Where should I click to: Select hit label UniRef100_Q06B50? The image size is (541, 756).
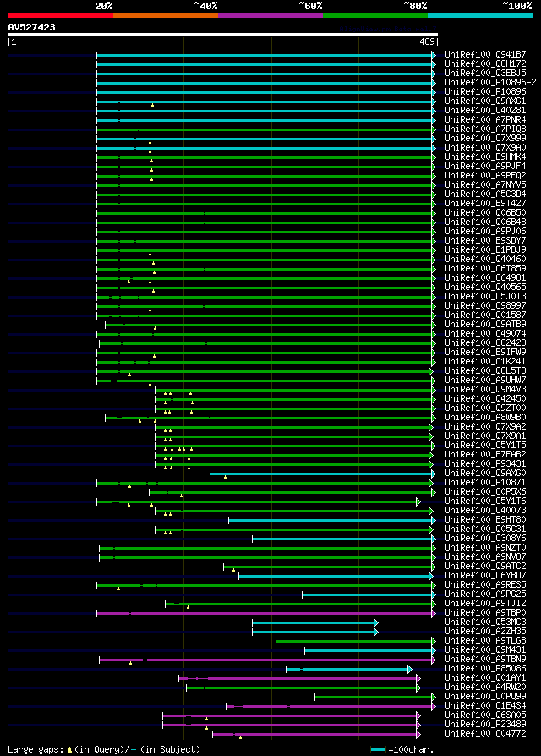coord(485,212)
